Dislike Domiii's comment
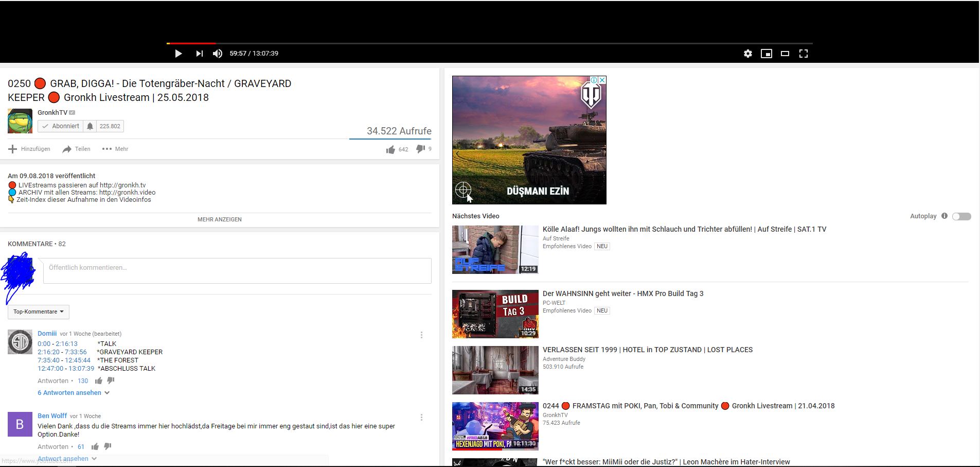Viewport: 980px width, 467px height. 111,381
